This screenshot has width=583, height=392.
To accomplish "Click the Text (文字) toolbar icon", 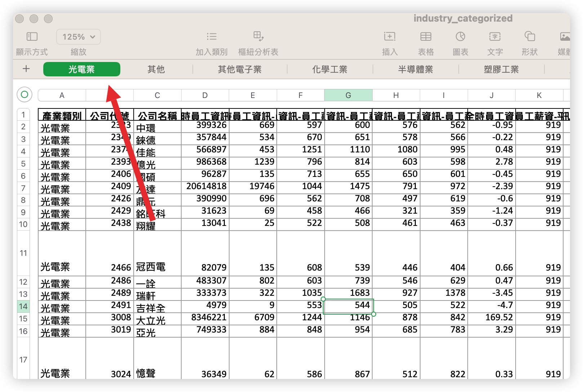I will [x=495, y=36].
